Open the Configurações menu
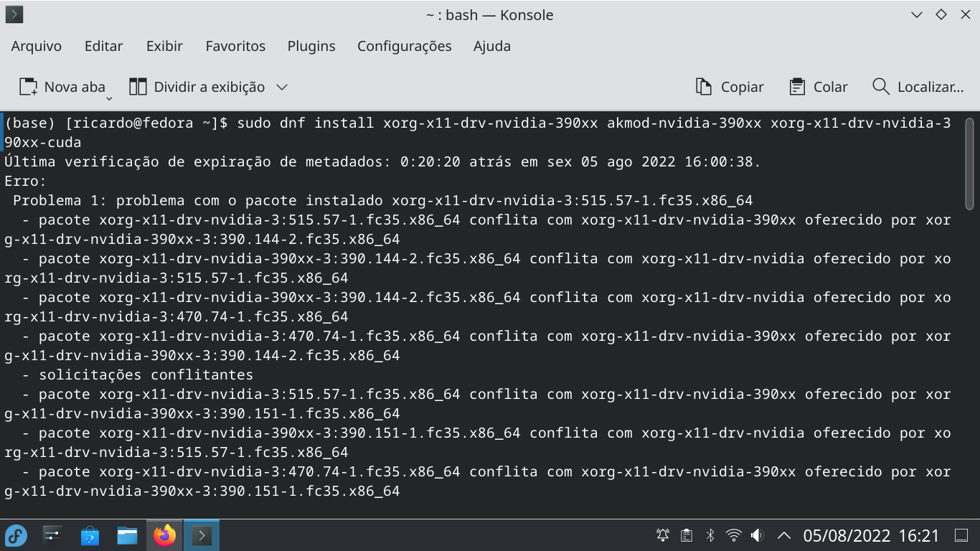 click(405, 46)
